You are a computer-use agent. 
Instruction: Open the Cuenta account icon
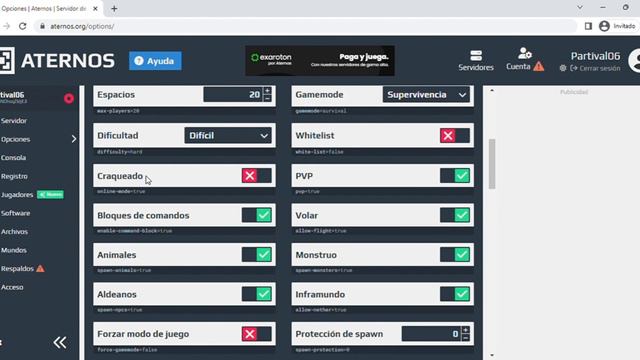click(524, 53)
